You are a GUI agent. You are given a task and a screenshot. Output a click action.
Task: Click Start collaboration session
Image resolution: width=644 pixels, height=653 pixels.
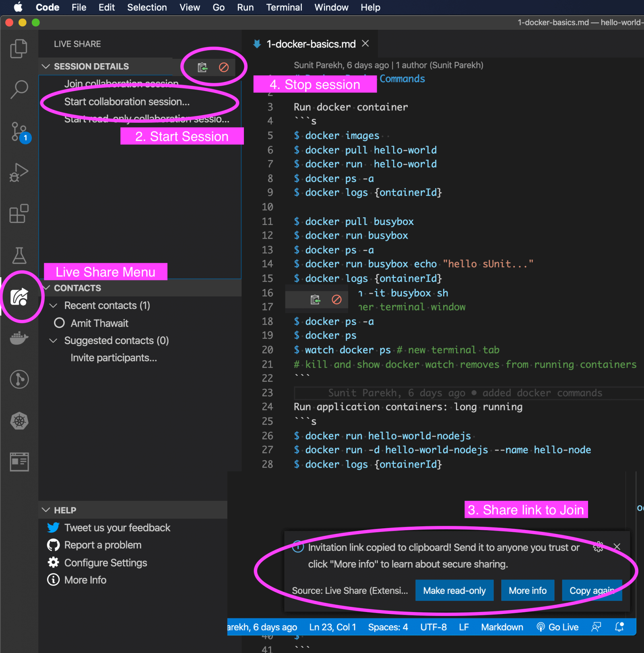pos(127,102)
